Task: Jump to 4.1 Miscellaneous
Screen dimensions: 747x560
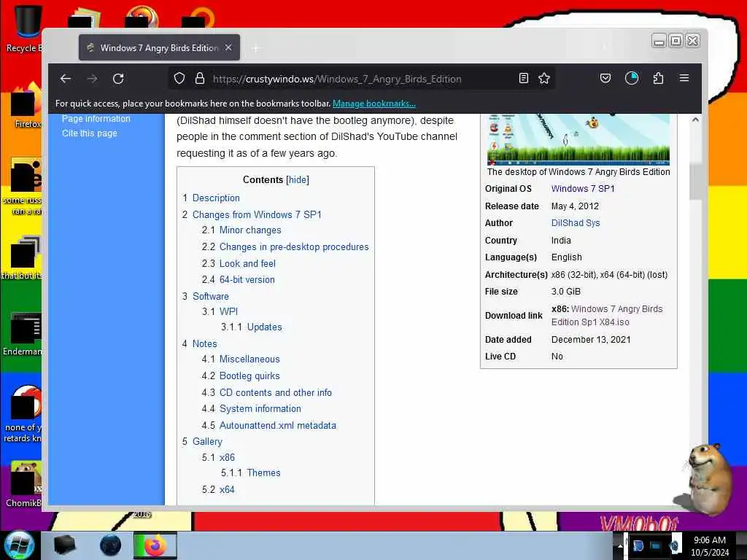Action: [249, 359]
